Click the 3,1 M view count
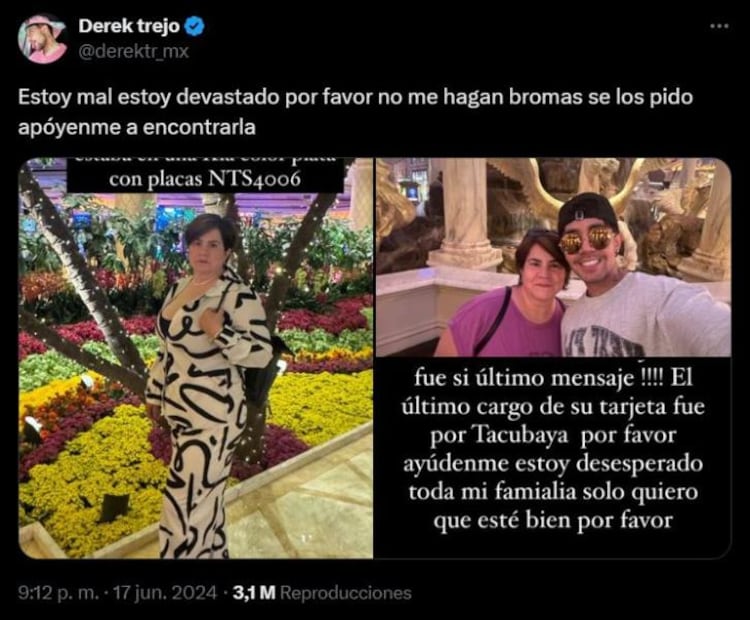 [x=254, y=593]
